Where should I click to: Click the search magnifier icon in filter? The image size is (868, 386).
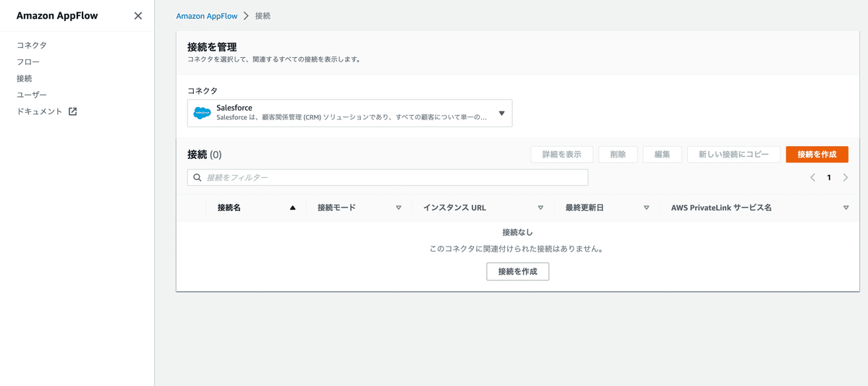pos(197,177)
